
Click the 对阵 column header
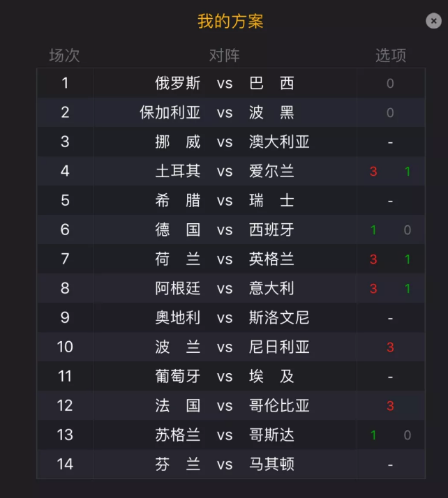click(224, 56)
